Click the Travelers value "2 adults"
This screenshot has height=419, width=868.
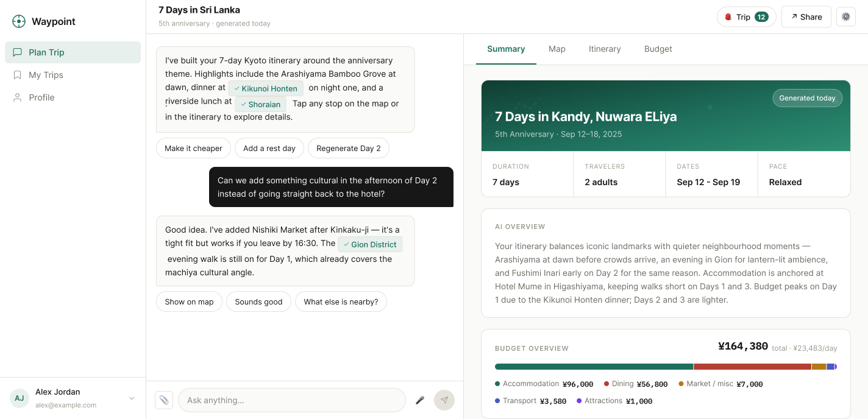tap(601, 182)
